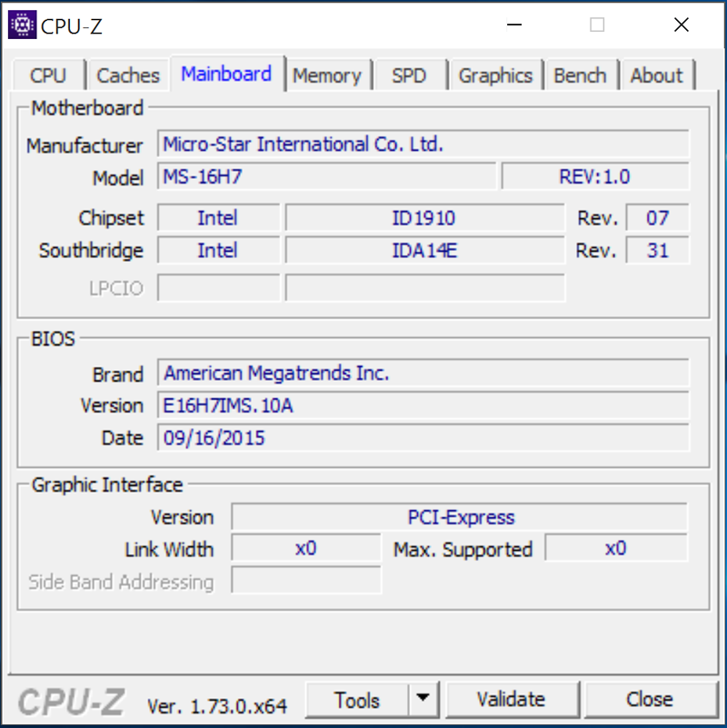Click the Validate button
727x728 pixels.
pyautogui.click(x=512, y=700)
